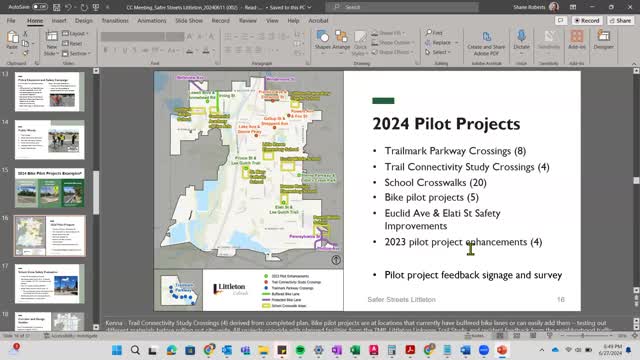Switch to the Insert tab
The width and height of the screenshot is (640, 360).
coord(59,20)
